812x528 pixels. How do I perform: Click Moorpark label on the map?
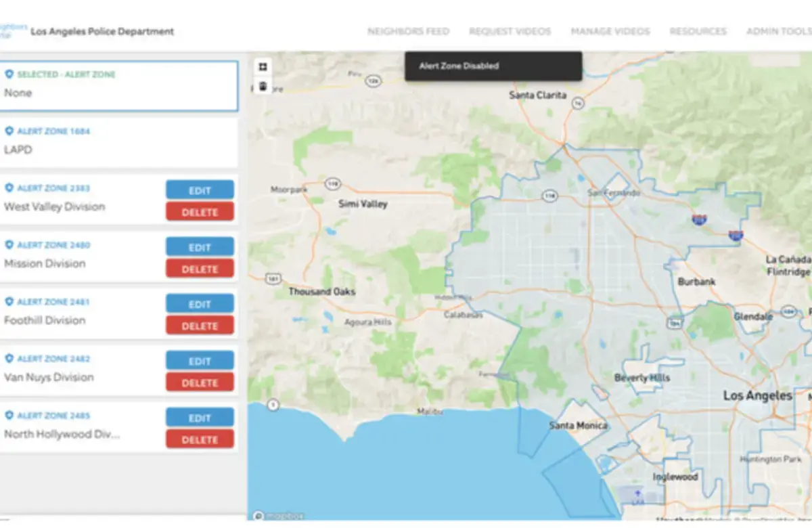coord(289,190)
